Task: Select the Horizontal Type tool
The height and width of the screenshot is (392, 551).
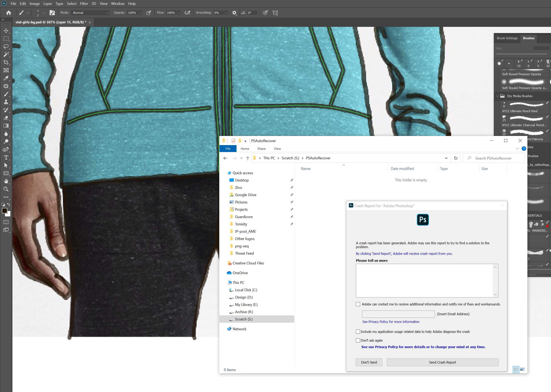Action: (6, 158)
